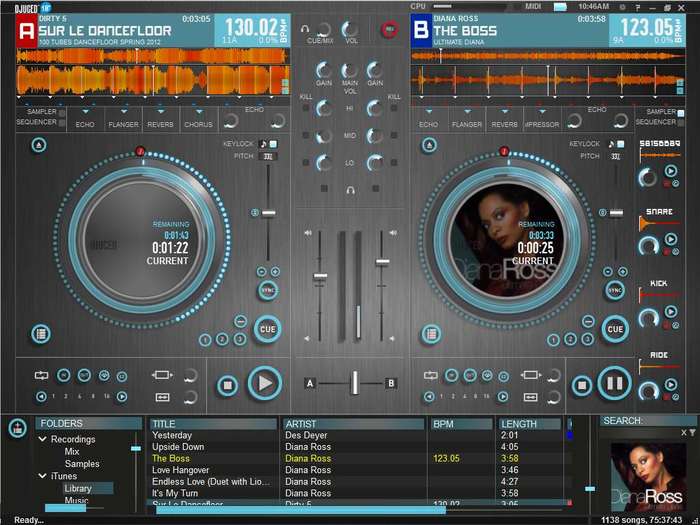
Task: Toggle the loop icon on deck A
Action: pos(42,375)
